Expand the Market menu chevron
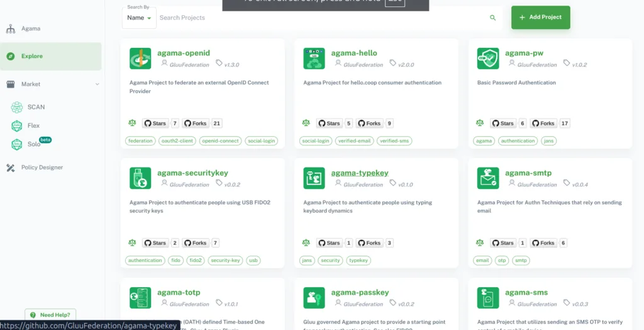This screenshot has height=330, width=644. (97, 84)
